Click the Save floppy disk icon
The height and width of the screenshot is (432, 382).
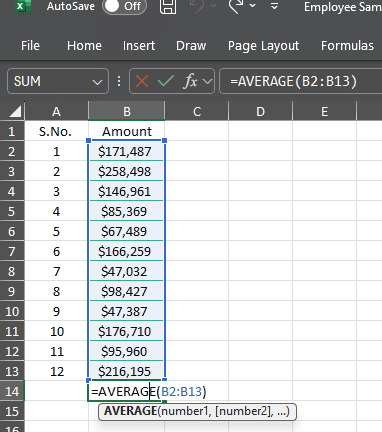(x=168, y=6)
